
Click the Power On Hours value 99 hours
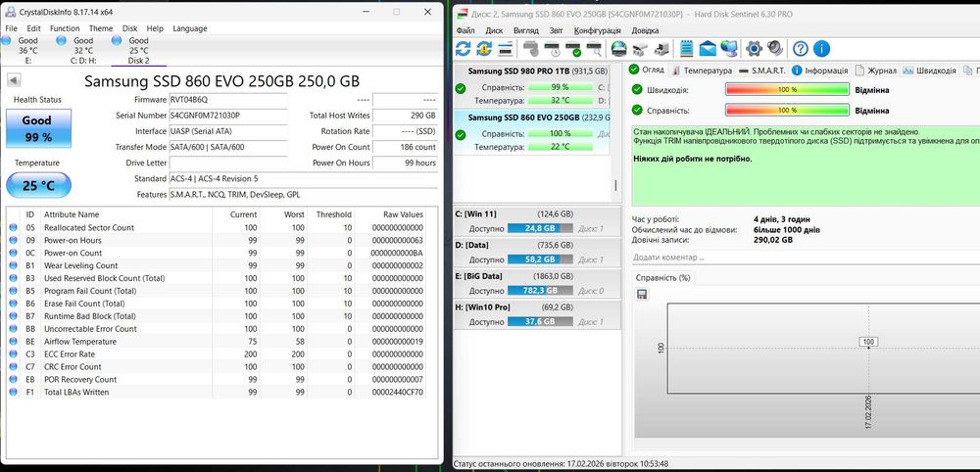click(x=405, y=163)
